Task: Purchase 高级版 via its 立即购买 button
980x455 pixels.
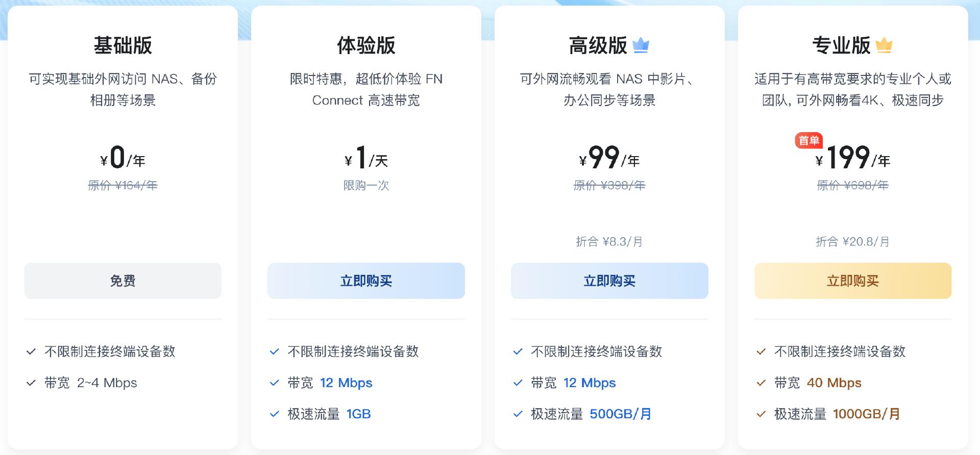Action: pos(609,281)
